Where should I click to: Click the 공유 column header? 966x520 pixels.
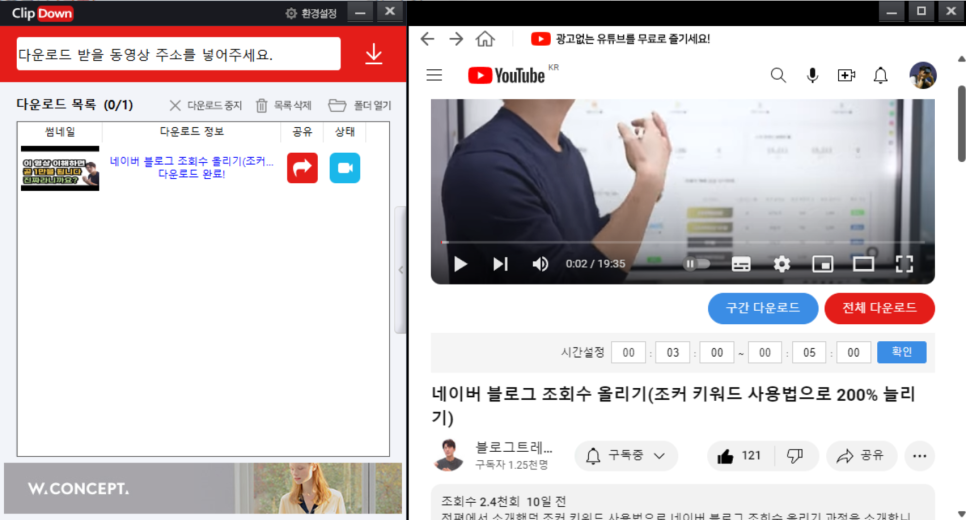(x=302, y=131)
